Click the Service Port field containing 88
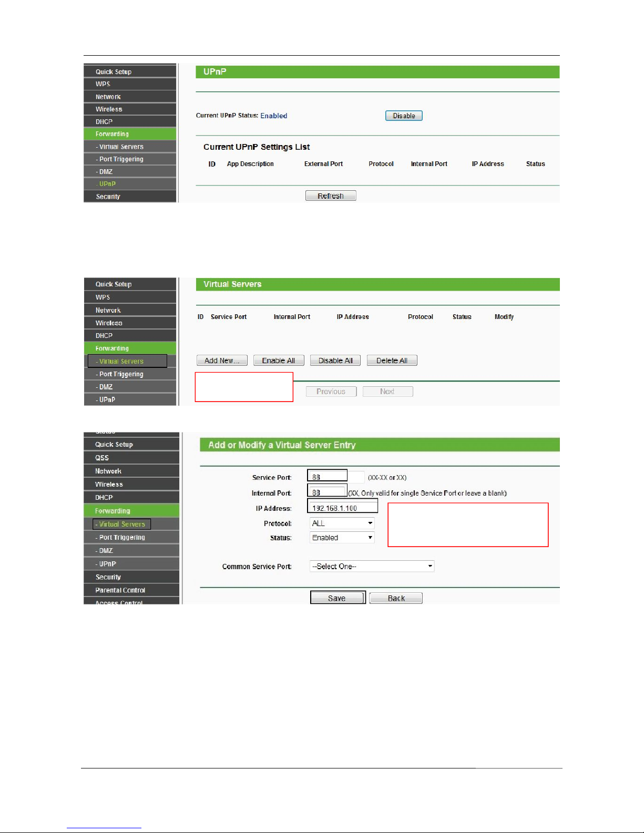Viewport: 644px width, 833px height. (328, 476)
